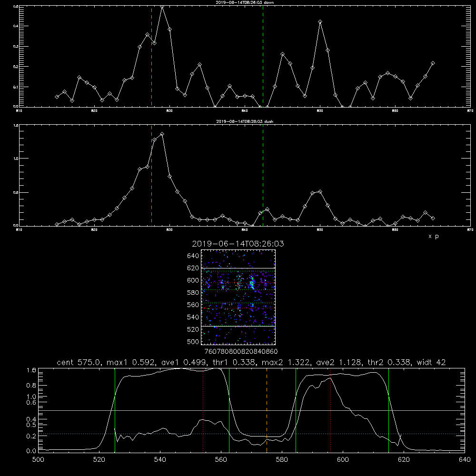Viewport: 476px width, 476px height.
Task: Click the left green dashed marker in dawn plot
Action: [x=151, y=56]
